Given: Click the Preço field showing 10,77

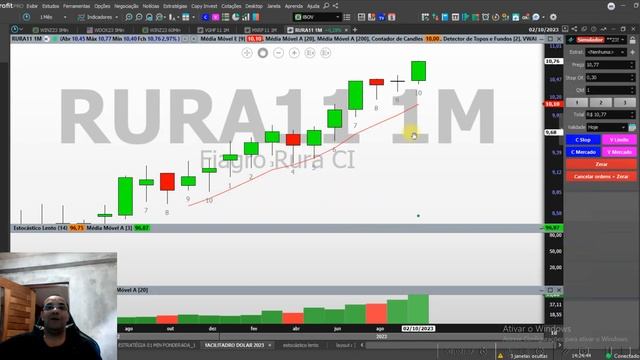Looking at the screenshot, I should pos(610,65).
